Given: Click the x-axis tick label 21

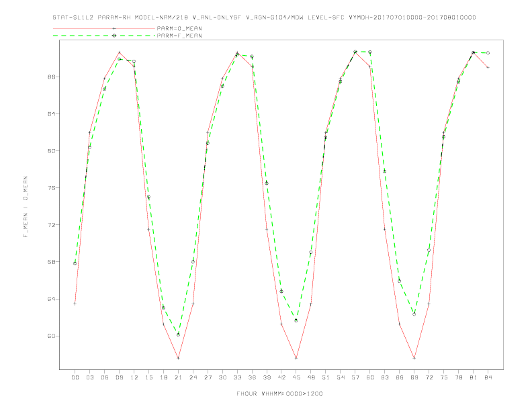Looking at the screenshot, I should coord(178,377).
